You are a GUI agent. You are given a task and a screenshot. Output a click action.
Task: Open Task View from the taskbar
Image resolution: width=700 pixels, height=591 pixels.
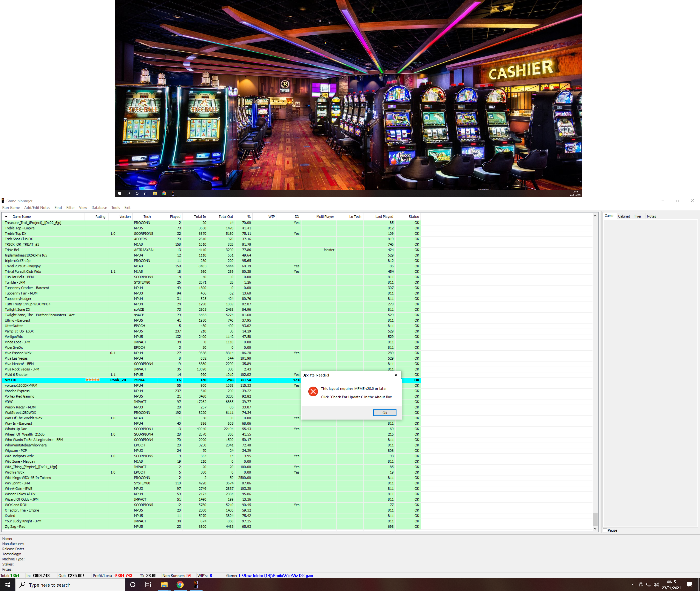(x=148, y=585)
